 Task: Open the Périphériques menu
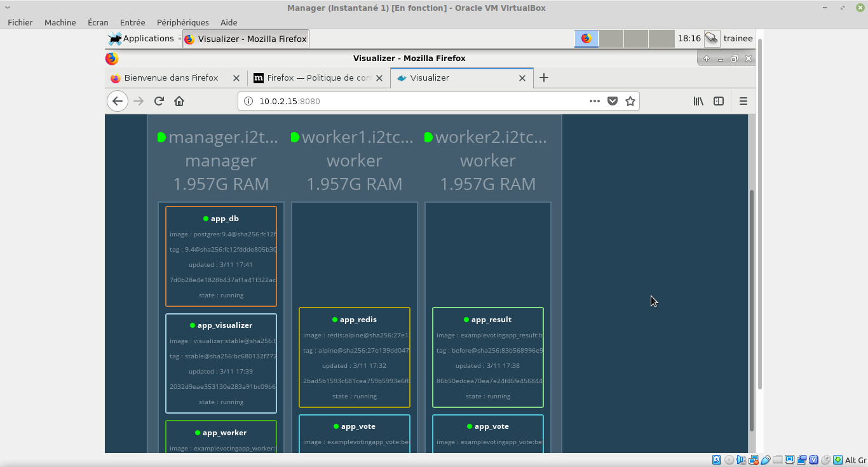click(x=182, y=22)
